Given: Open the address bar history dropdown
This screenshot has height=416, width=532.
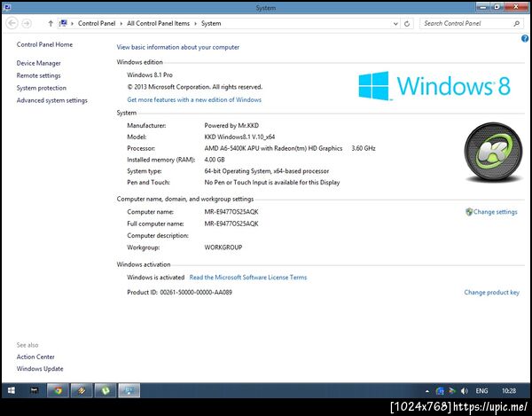Looking at the screenshot, I should click(395, 23).
